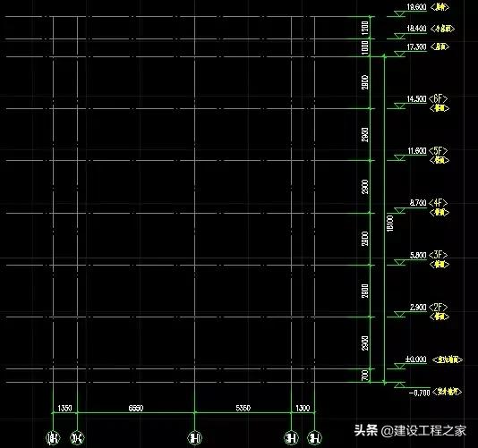Pick the 1350 horizontal dimension text
Screen dimensions: 478x448
[x=65, y=408]
